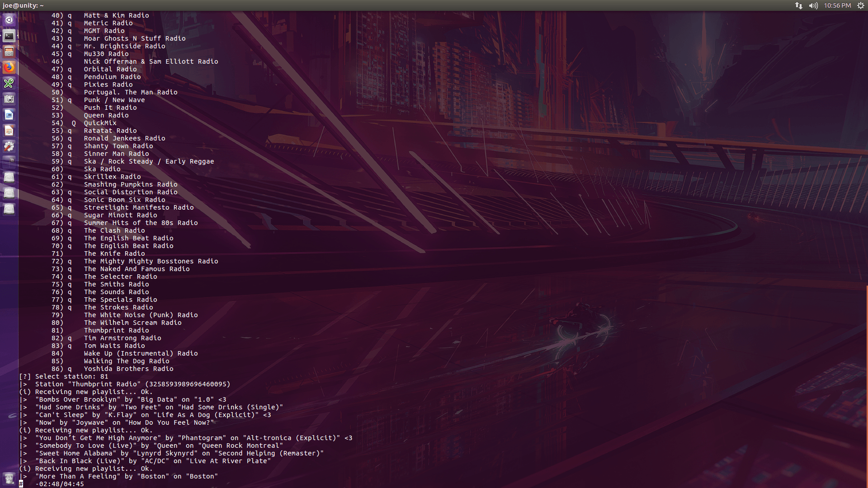The height and width of the screenshot is (488, 868).
Task: Open the network connections indicator
Action: (x=799, y=5)
